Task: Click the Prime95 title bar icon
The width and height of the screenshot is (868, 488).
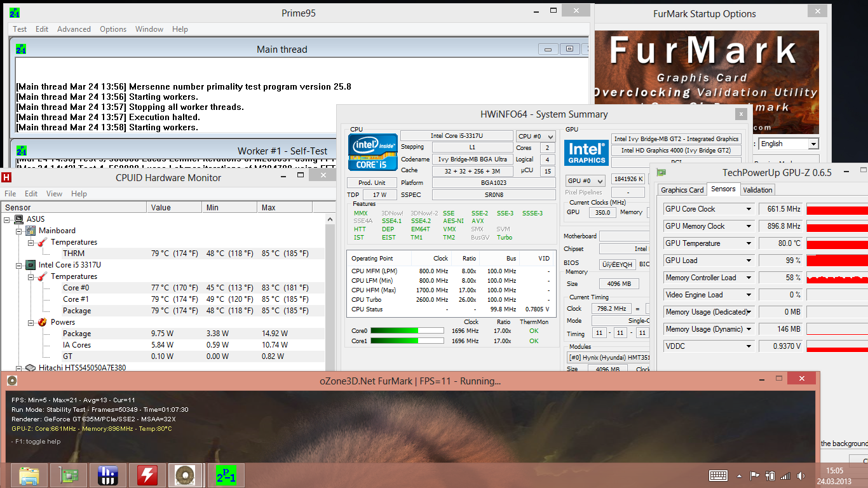Action: (x=15, y=13)
